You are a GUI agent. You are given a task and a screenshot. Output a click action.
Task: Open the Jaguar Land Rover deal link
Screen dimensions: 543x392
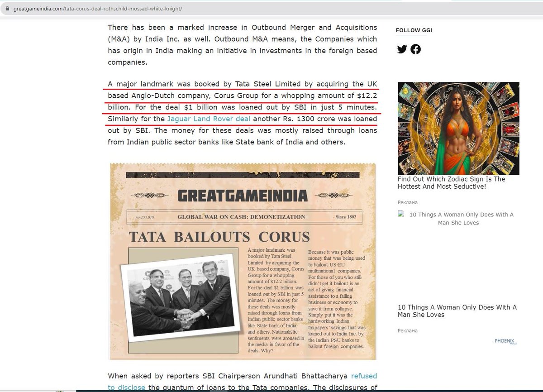click(209, 119)
